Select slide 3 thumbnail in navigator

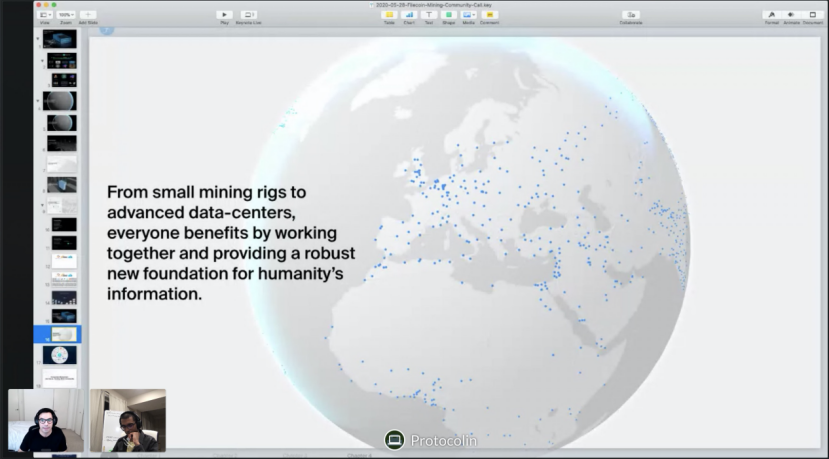pos(64,80)
